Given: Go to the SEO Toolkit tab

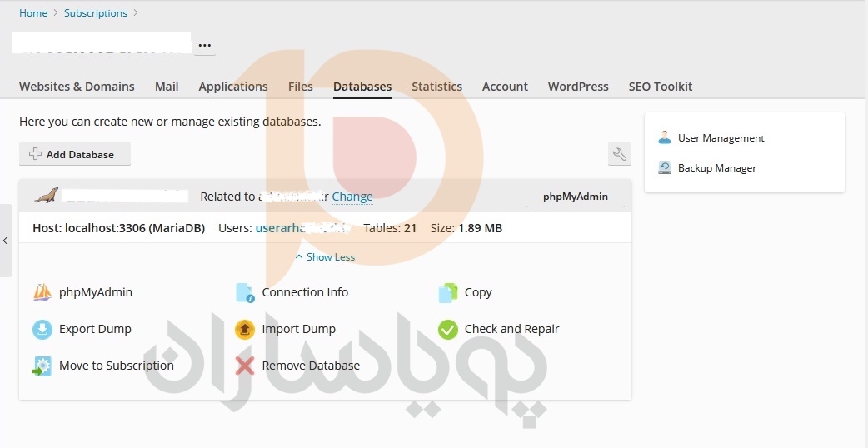Looking at the screenshot, I should tap(660, 87).
